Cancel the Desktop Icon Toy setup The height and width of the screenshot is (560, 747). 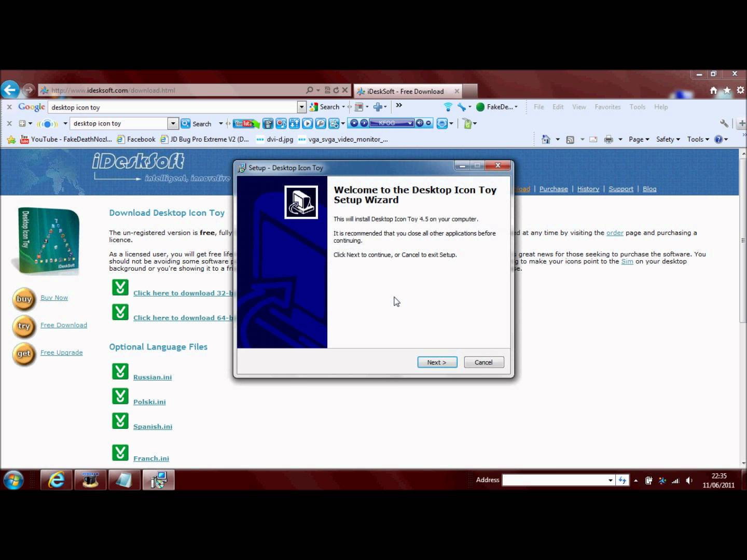point(484,362)
